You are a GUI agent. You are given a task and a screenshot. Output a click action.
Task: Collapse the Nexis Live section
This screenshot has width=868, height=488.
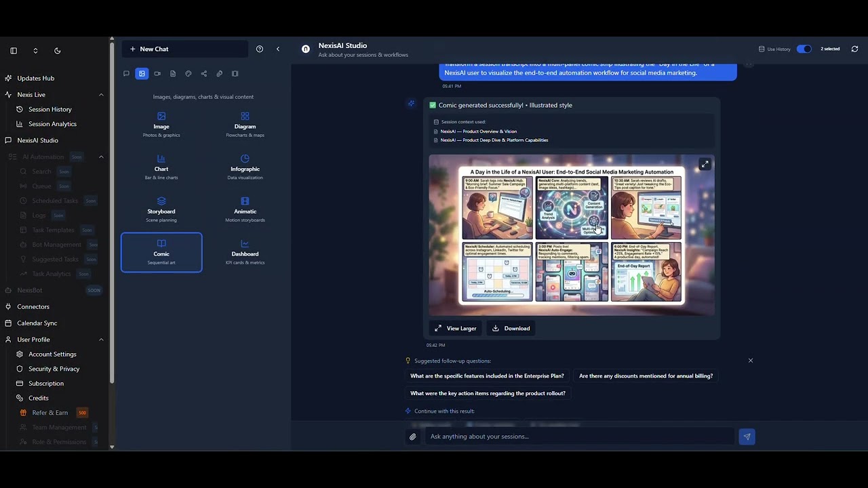pos(101,95)
